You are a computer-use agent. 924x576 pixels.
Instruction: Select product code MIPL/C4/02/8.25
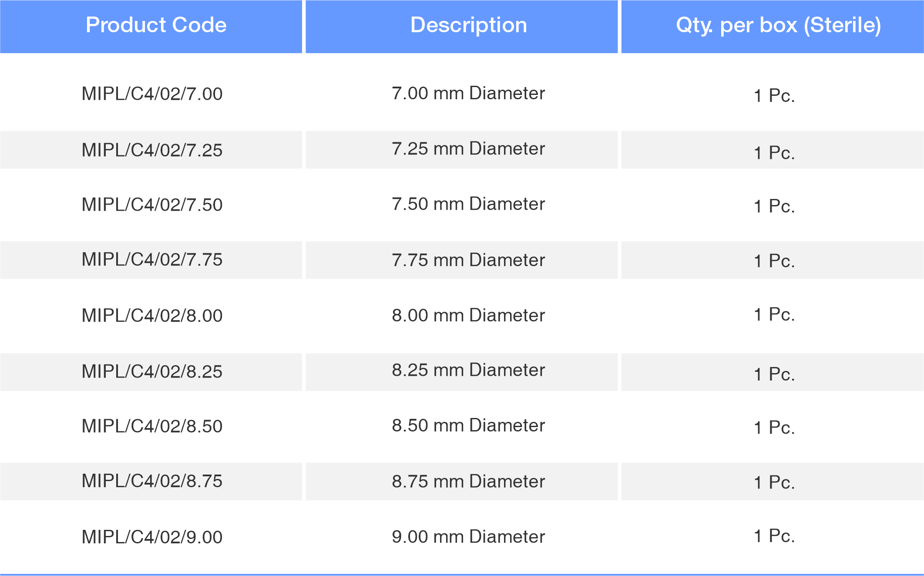152,371
